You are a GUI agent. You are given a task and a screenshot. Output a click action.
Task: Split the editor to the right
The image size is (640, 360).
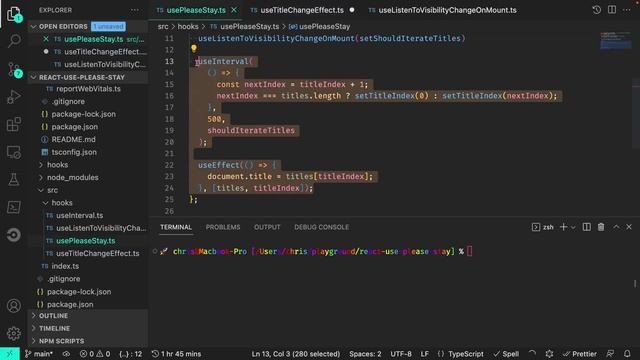pyautogui.click(x=611, y=10)
